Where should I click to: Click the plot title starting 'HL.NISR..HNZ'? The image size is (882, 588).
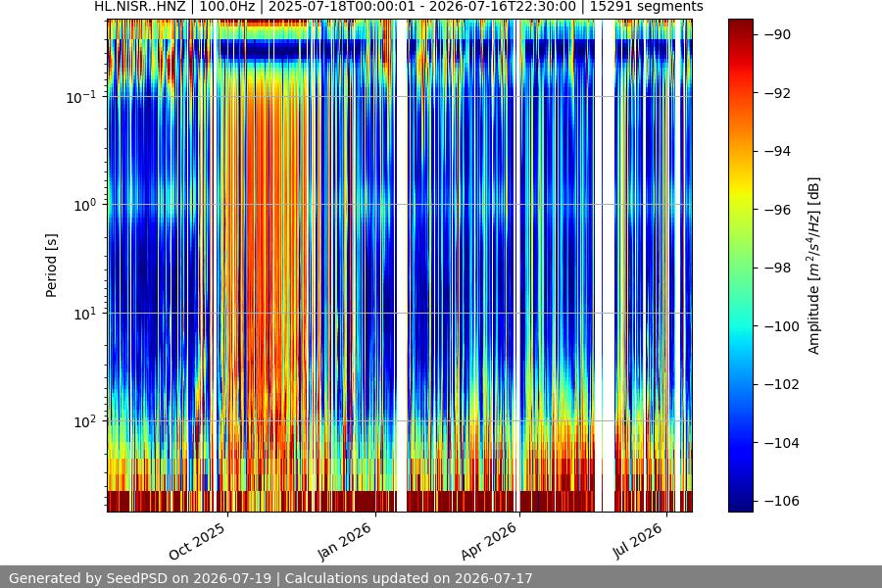point(398,7)
